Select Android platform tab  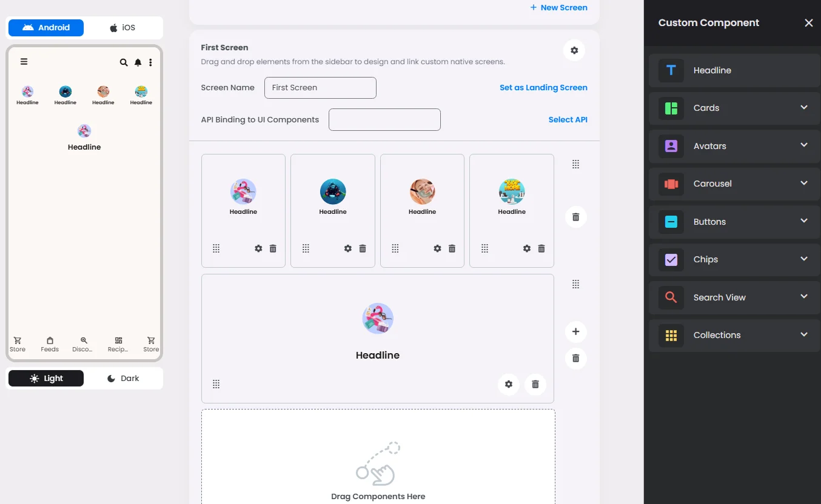point(46,28)
